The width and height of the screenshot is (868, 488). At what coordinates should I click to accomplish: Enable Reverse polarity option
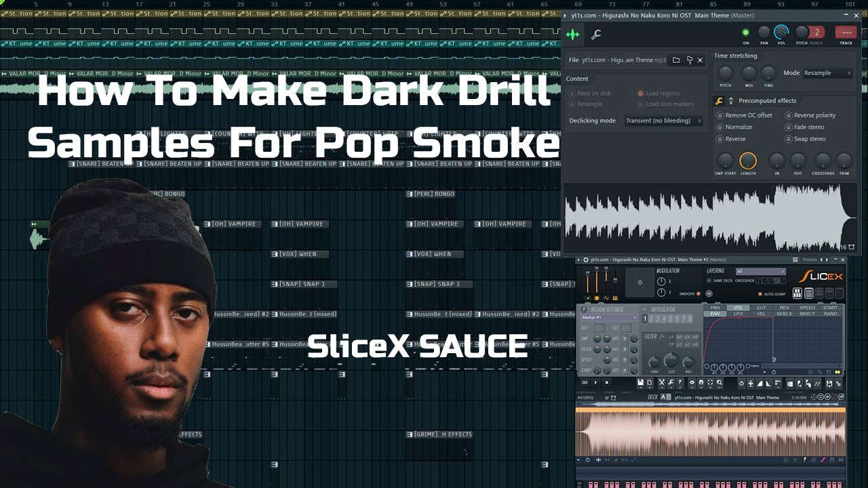(x=810, y=115)
